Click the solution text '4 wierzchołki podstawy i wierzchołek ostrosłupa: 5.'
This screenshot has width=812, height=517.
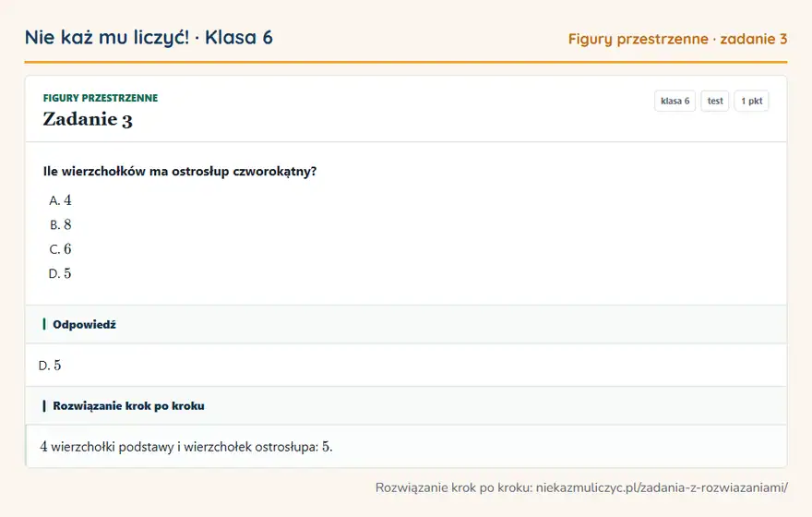186,447
